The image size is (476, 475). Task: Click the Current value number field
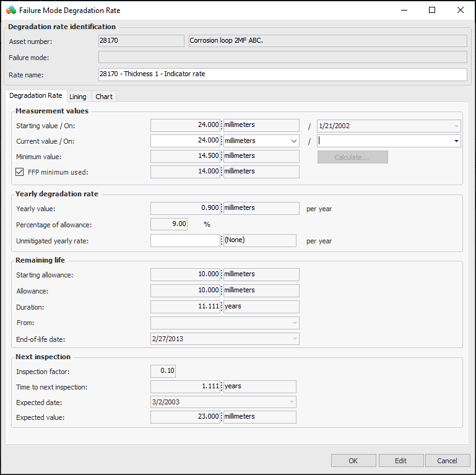point(185,141)
